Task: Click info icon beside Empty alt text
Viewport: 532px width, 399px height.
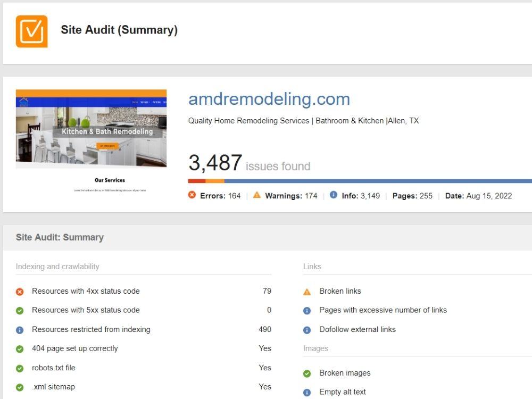Action: (307, 393)
